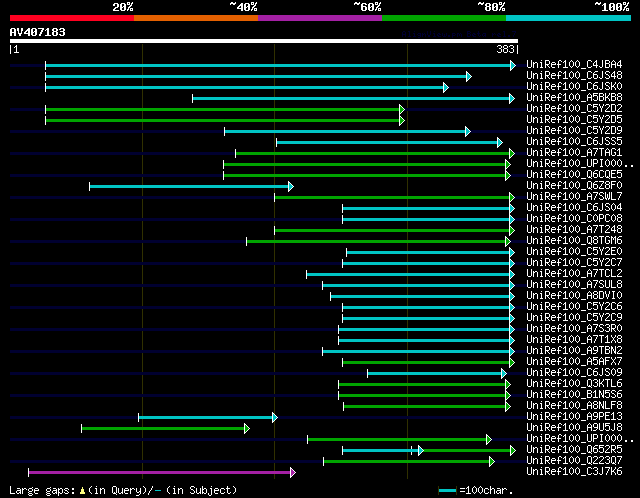
Task: Open hit UniRef100_C5Y2D2
Action: click(574, 109)
